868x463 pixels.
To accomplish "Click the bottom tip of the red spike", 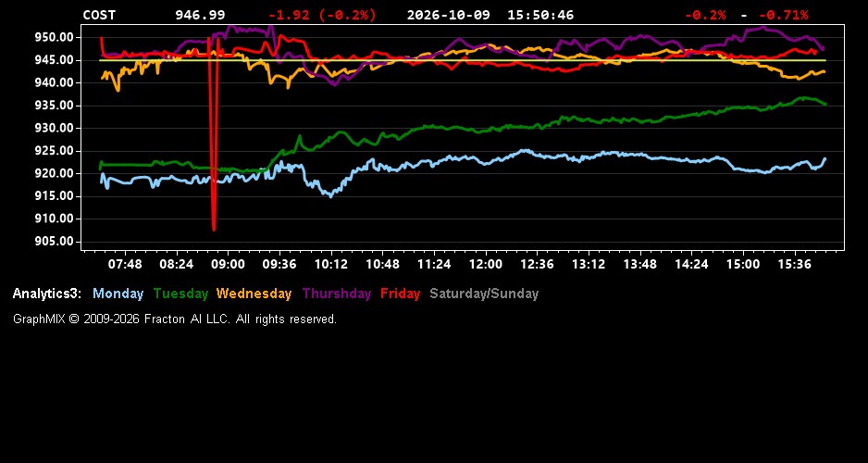I will (214, 228).
